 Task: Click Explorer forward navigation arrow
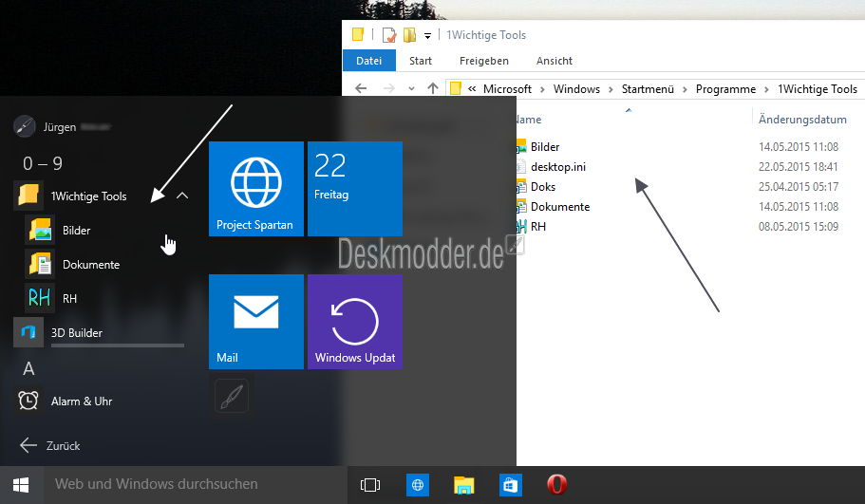point(389,88)
